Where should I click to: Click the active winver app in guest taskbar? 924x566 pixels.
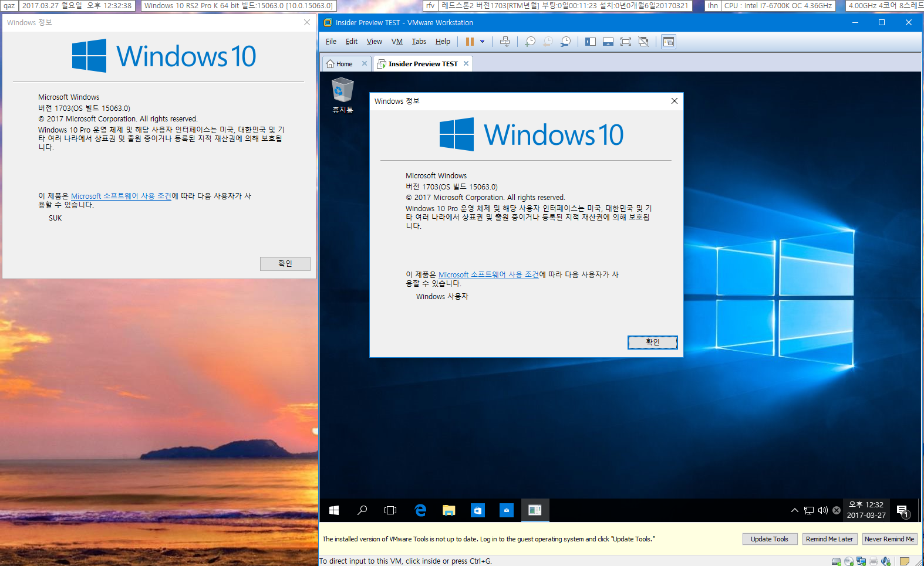[535, 510]
